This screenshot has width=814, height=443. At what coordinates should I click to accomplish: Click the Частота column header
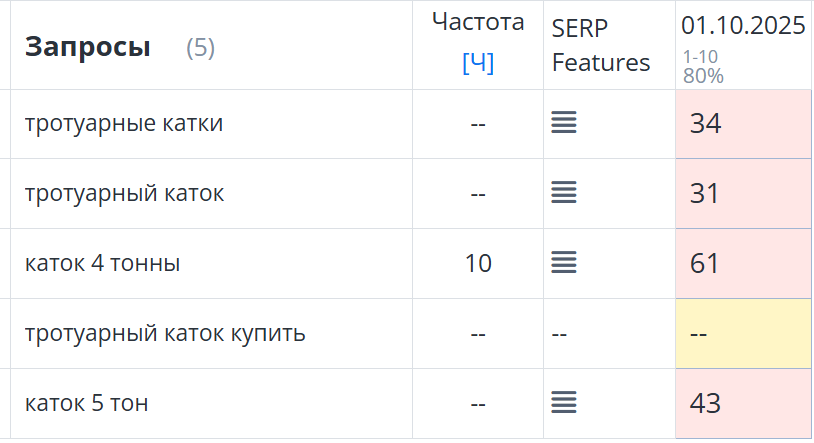click(x=478, y=22)
